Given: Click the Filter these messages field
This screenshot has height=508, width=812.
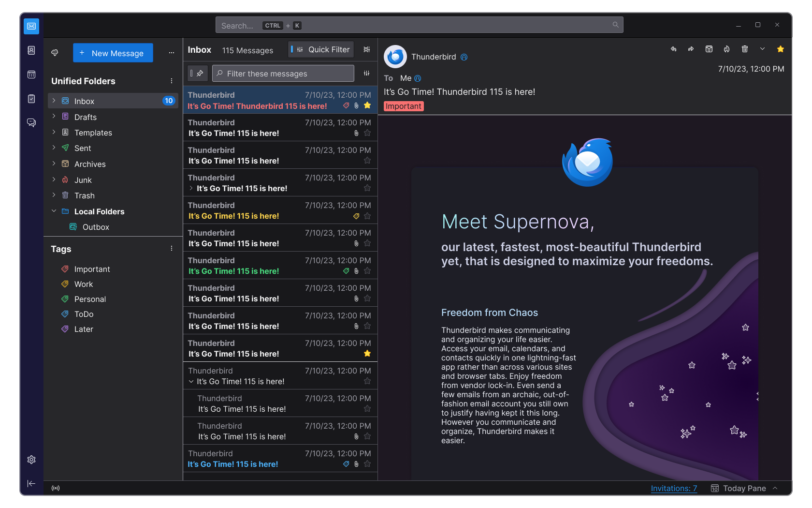Looking at the screenshot, I should 283,74.
